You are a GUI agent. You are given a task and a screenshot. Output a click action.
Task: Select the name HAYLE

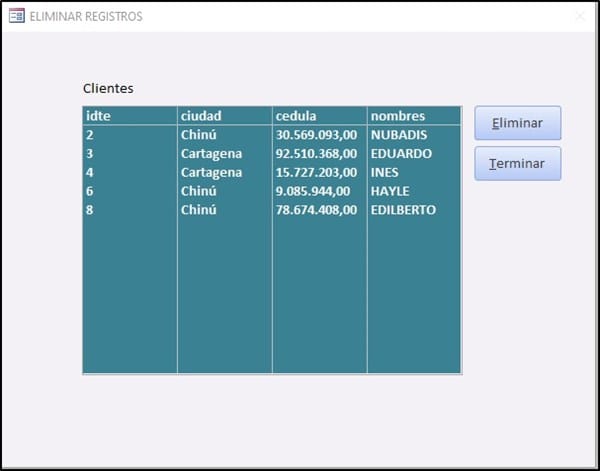coord(390,191)
